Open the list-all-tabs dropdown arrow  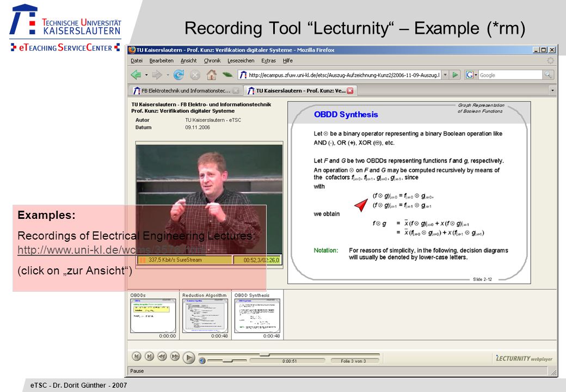click(x=552, y=90)
